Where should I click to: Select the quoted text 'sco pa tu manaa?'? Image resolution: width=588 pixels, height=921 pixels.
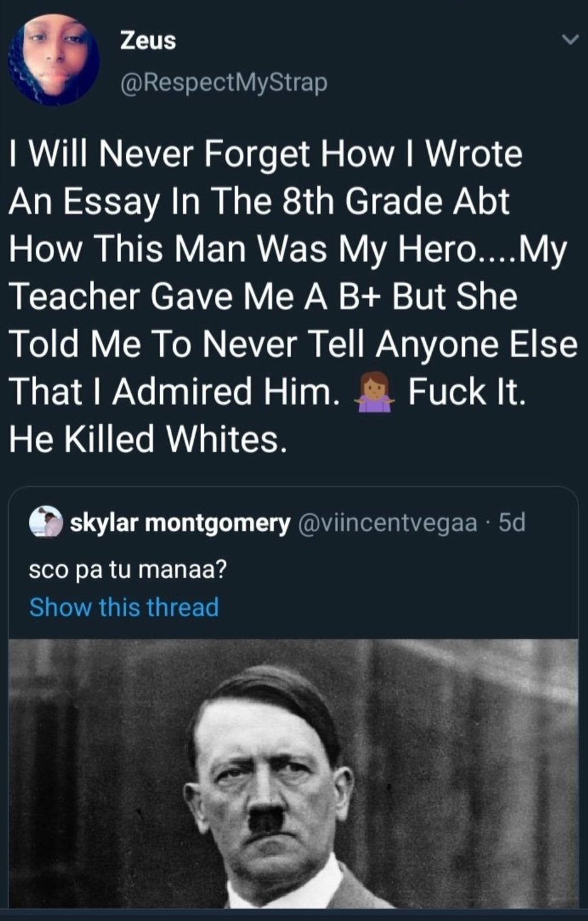click(128, 569)
